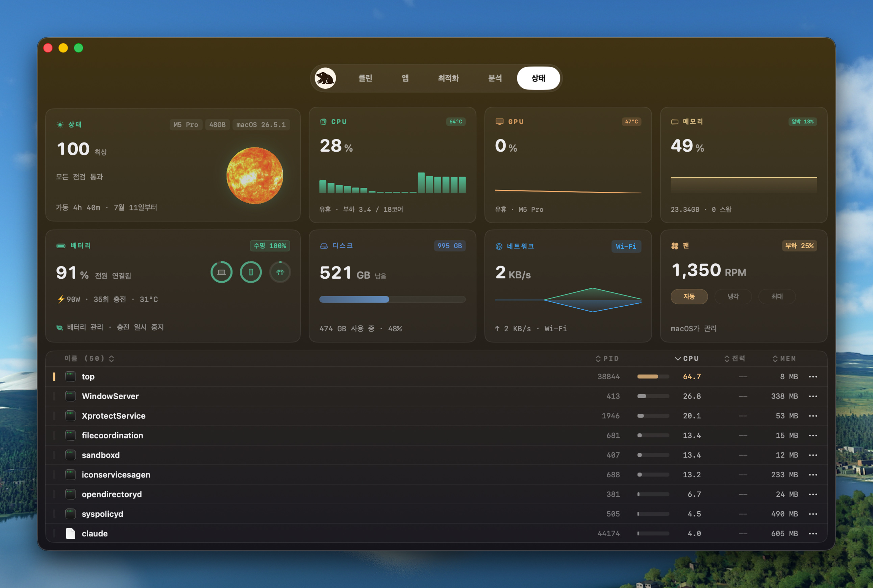Open more options for top process
The image size is (873, 588).
(813, 377)
